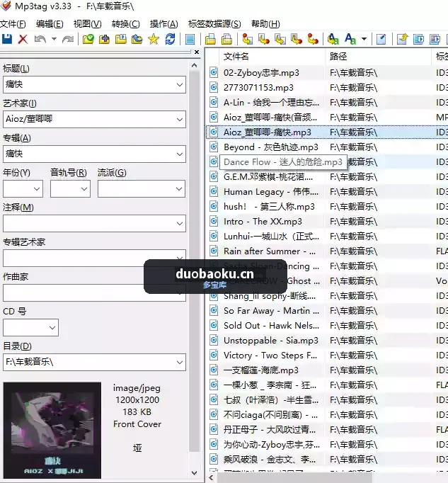Image resolution: width=448 pixels, height=483 pixels.
Task: Expand the 标题 field dropdown
Action: coord(180,85)
